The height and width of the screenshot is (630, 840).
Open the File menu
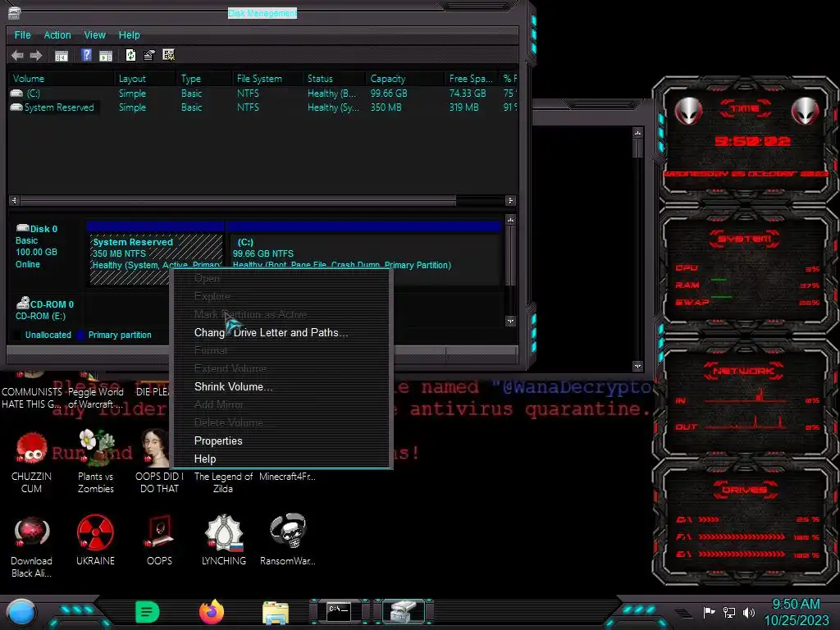click(x=22, y=34)
